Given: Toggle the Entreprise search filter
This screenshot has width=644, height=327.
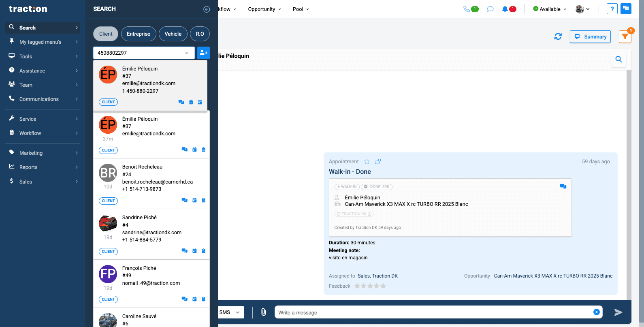Looking at the screenshot, I should point(139,34).
